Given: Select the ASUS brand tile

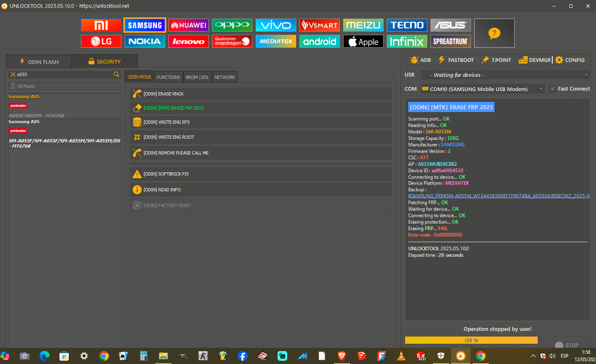Looking at the screenshot, I should (x=451, y=25).
